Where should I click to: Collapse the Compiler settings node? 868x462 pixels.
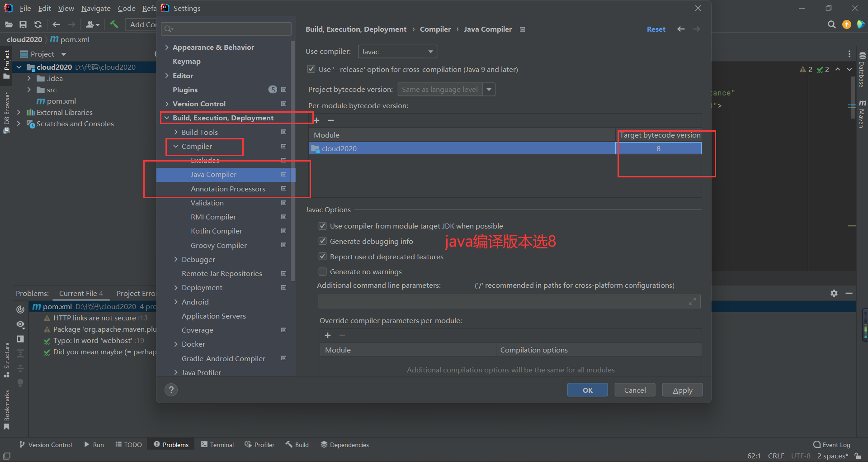[176, 146]
